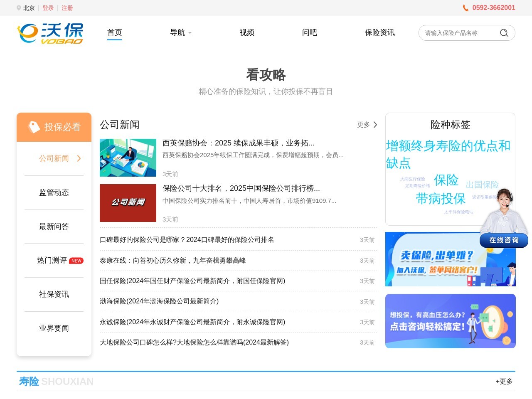This screenshot has height=399, width=532.
Task: Click the location pin icon beside 北京
Action: (19, 8)
